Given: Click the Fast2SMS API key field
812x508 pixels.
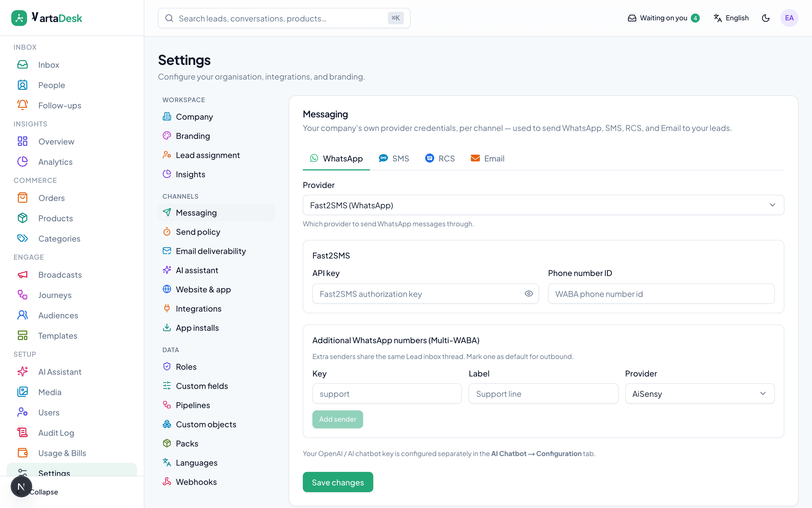Looking at the screenshot, I should [x=425, y=294].
